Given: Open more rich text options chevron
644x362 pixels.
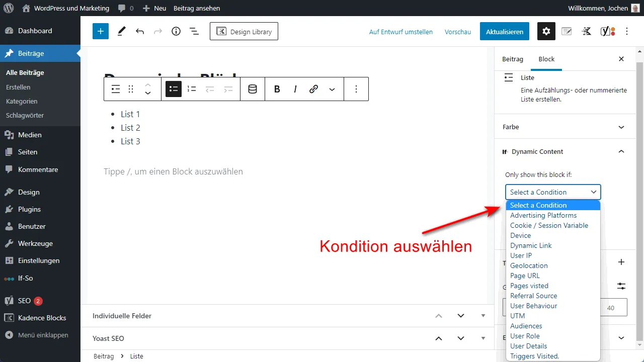Looking at the screenshot, I should [x=332, y=89].
